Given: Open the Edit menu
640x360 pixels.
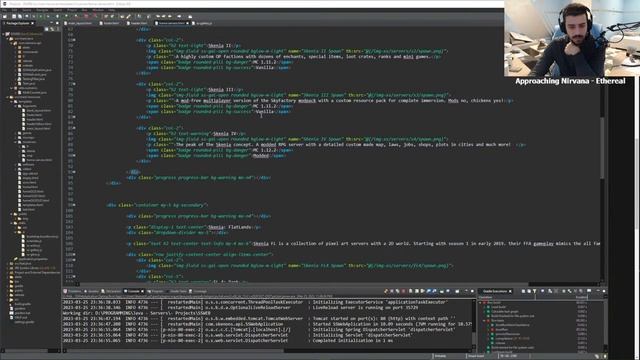Looking at the screenshot, I should pyautogui.click(x=14, y=10).
